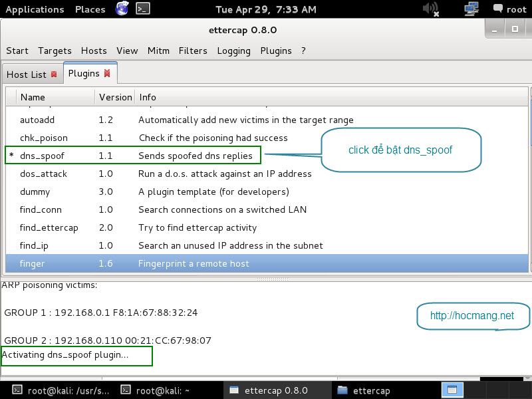
Task: Launch the terminal from top panel icon
Action: coord(143,9)
